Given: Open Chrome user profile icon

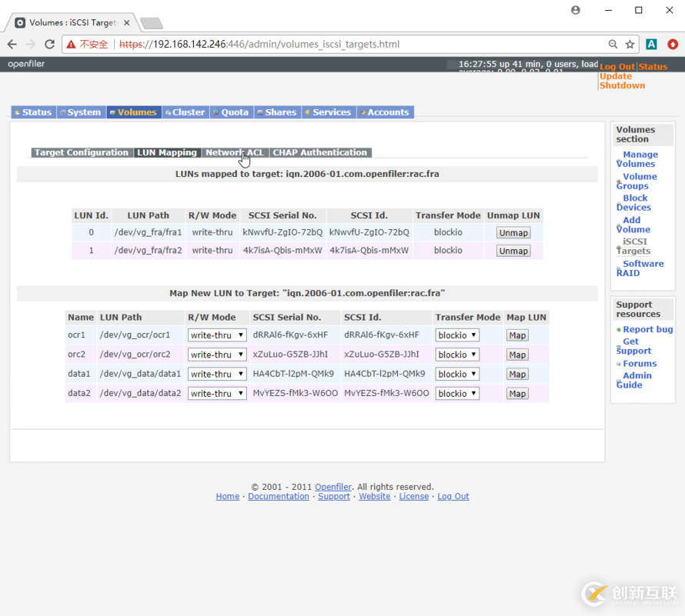Looking at the screenshot, I should (576, 10).
